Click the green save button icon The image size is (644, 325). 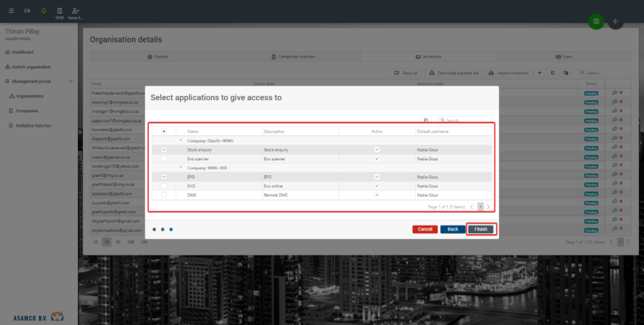point(595,21)
